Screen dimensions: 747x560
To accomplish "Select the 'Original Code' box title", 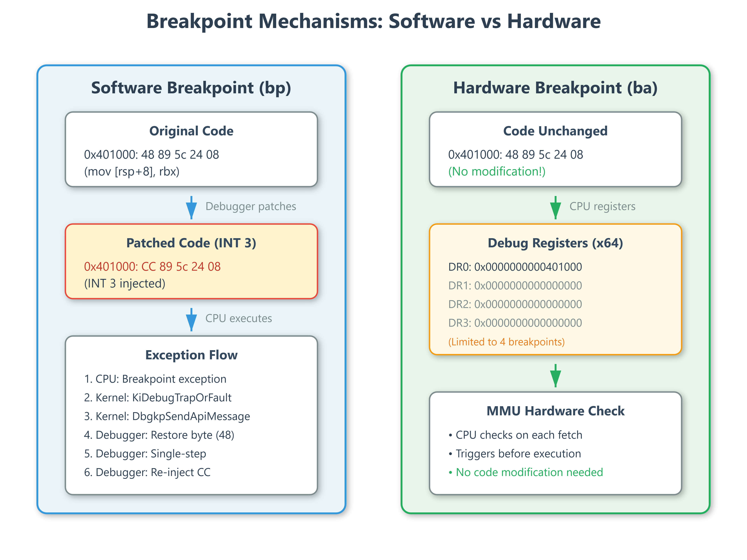I will 191,131.
